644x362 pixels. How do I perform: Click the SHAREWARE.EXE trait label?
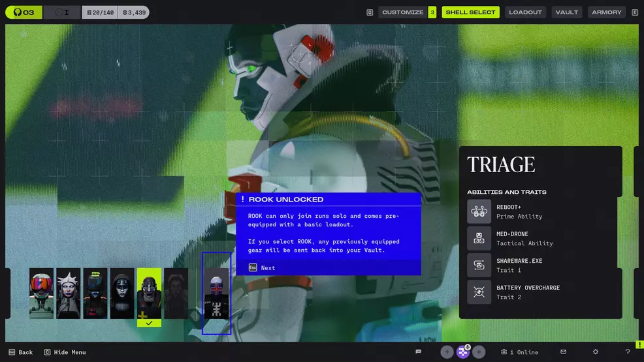[x=519, y=261]
